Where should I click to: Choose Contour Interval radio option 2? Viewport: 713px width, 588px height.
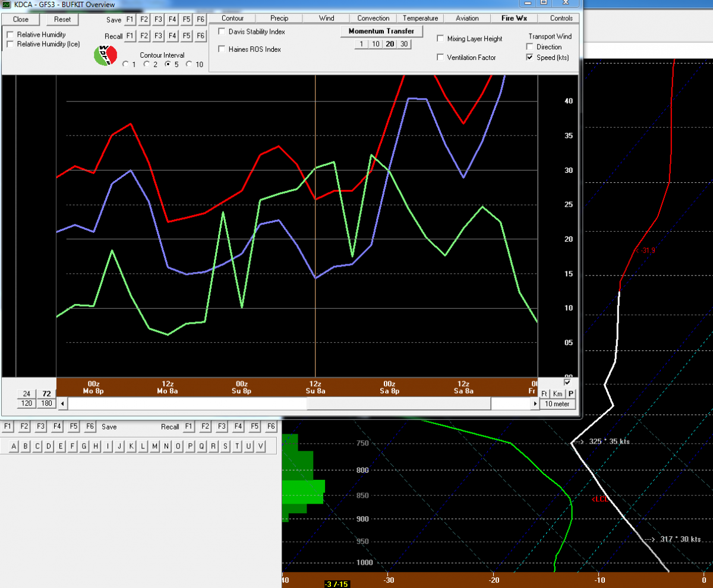pyautogui.click(x=147, y=64)
